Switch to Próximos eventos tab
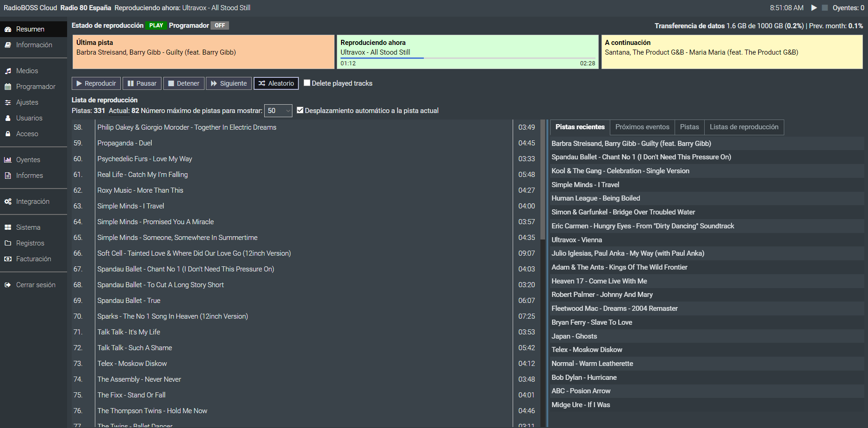The height and width of the screenshot is (428, 868). pyautogui.click(x=642, y=127)
